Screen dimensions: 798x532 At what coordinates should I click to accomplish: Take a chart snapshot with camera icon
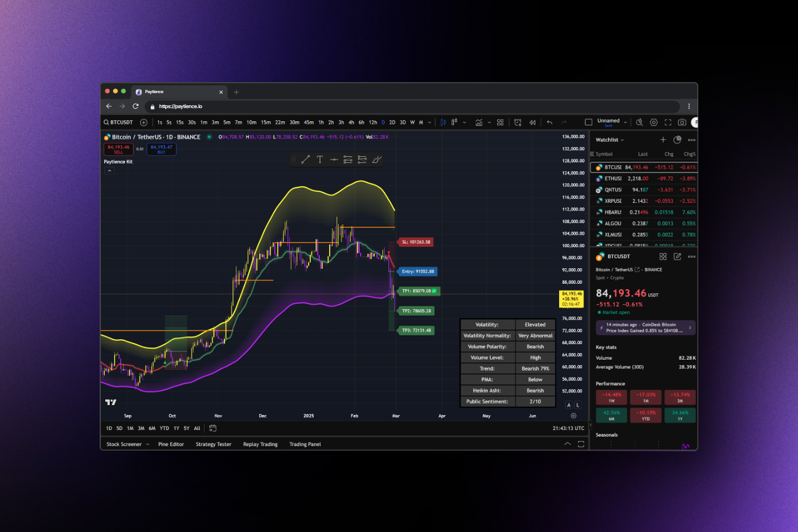[682, 122]
